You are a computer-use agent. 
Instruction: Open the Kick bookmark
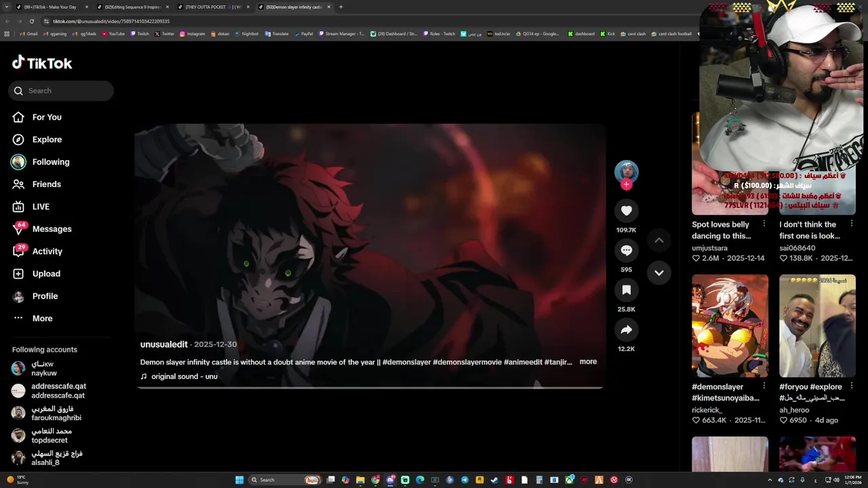coord(607,33)
